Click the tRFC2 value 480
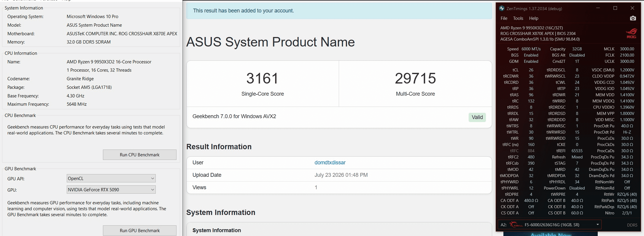The height and width of the screenshot is (236, 644). (531, 157)
